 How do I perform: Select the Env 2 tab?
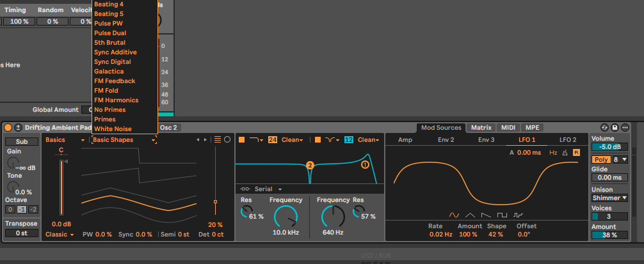coord(446,140)
